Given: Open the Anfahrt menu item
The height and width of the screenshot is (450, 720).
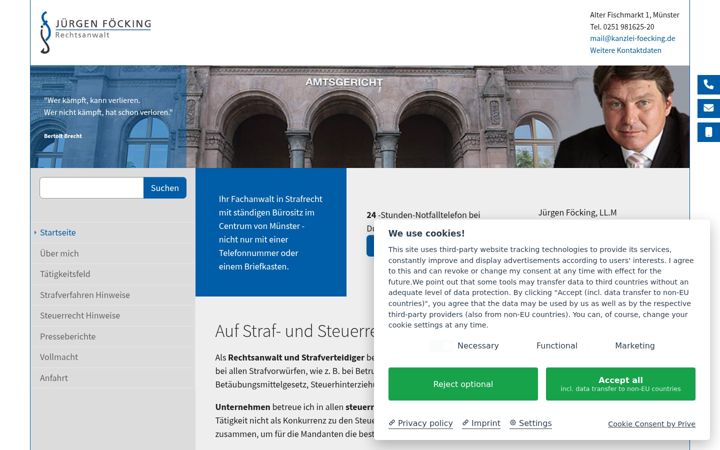Looking at the screenshot, I should tap(54, 378).
